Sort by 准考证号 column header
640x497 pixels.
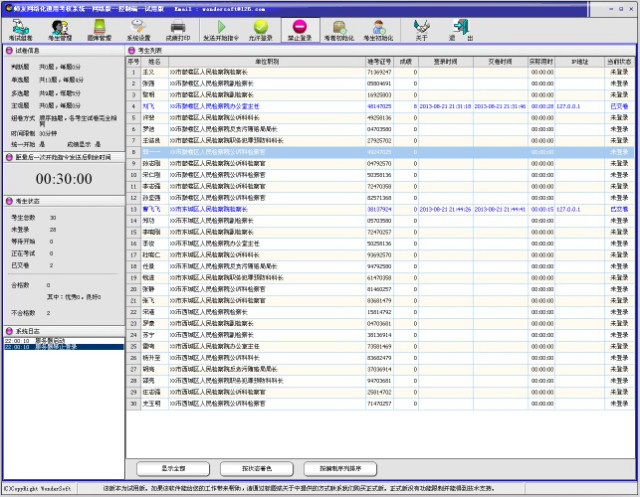click(x=379, y=62)
